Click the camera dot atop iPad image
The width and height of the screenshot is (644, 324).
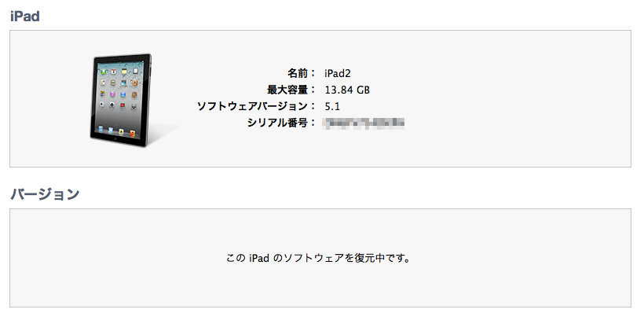[119, 60]
